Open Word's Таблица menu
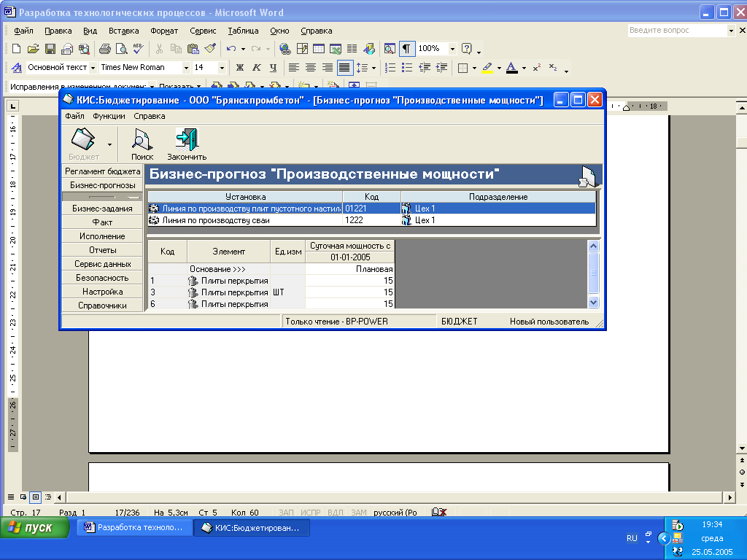Screen dimensions: 747x560 click(x=243, y=31)
